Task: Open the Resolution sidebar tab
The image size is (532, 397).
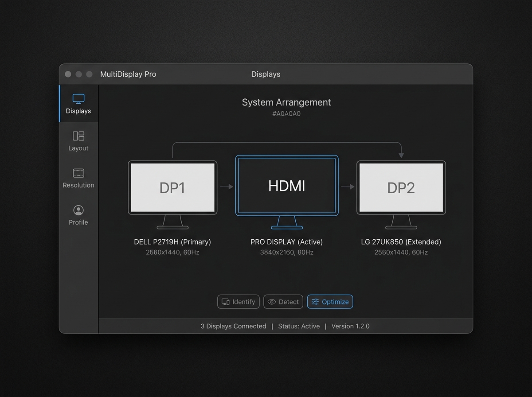Action: tap(78, 178)
